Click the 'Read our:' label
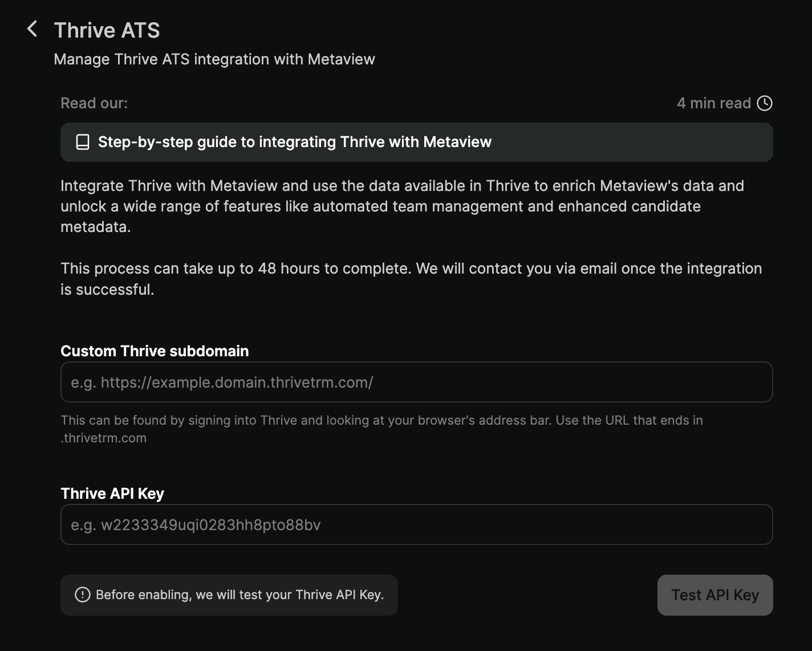This screenshot has height=651, width=812. click(x=94, y=103)
